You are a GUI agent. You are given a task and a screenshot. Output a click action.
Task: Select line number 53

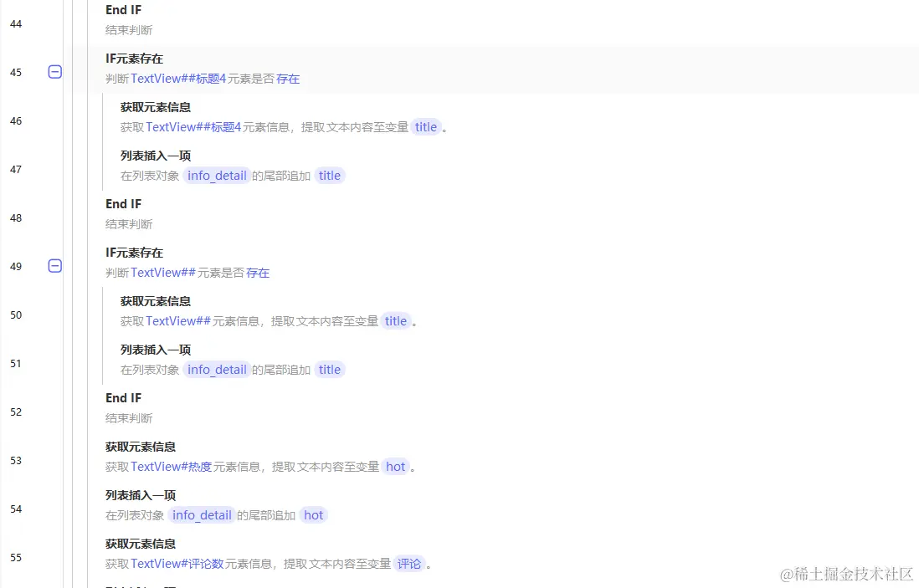(x=17, y=460)
